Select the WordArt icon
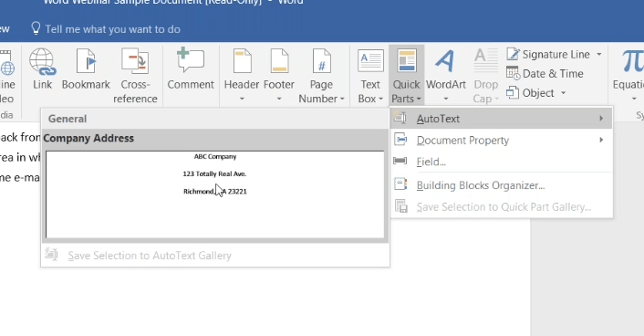 (x=445, y=61)
